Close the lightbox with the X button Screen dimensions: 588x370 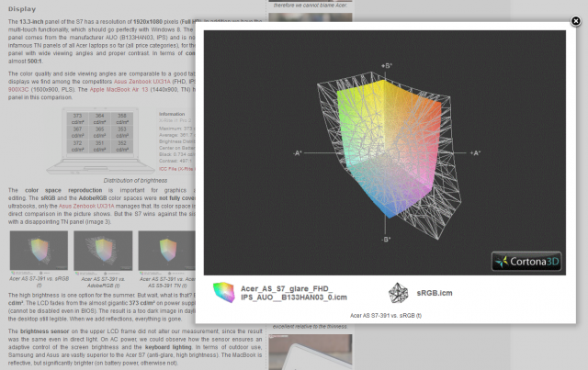(575, 21)
